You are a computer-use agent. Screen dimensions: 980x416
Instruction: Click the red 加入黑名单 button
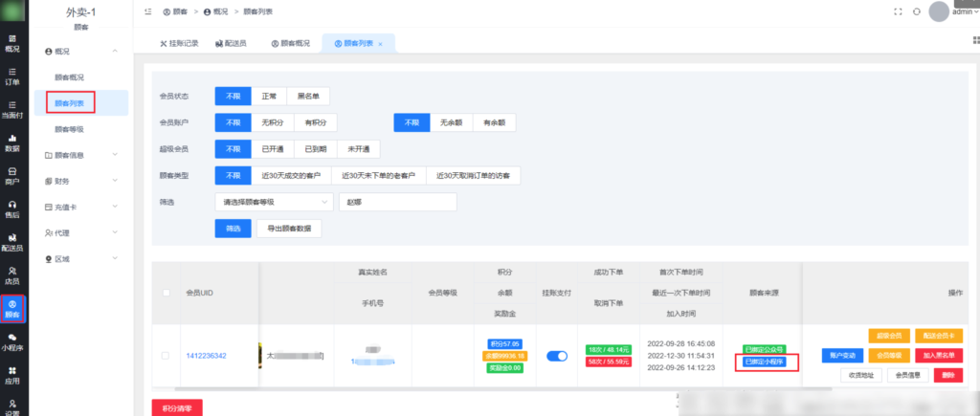tap(939, 356)
